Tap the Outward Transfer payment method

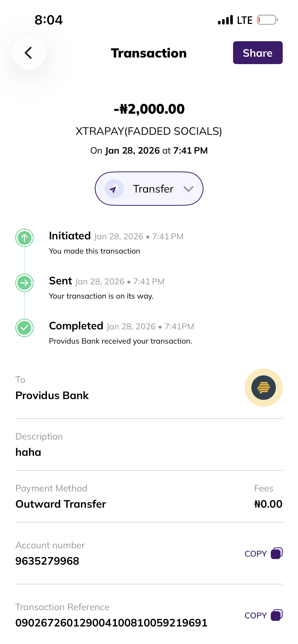click(61, 504)
